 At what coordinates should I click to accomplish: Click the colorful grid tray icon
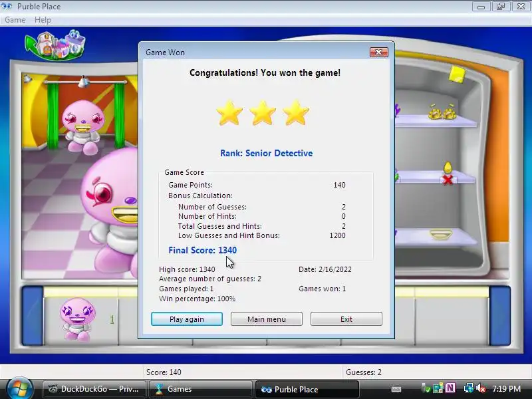438,388
